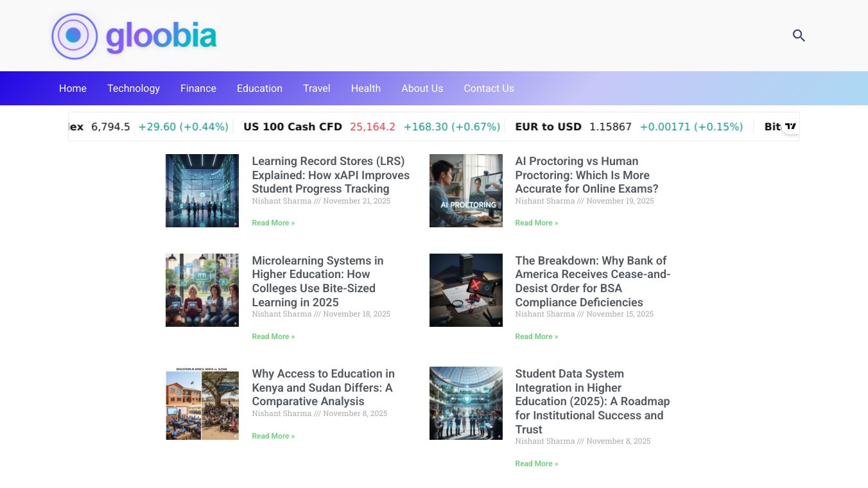Click the +0.00171 (+0.15%) change value
Viewport: 868px width, 488px height.
coord(691,127)
